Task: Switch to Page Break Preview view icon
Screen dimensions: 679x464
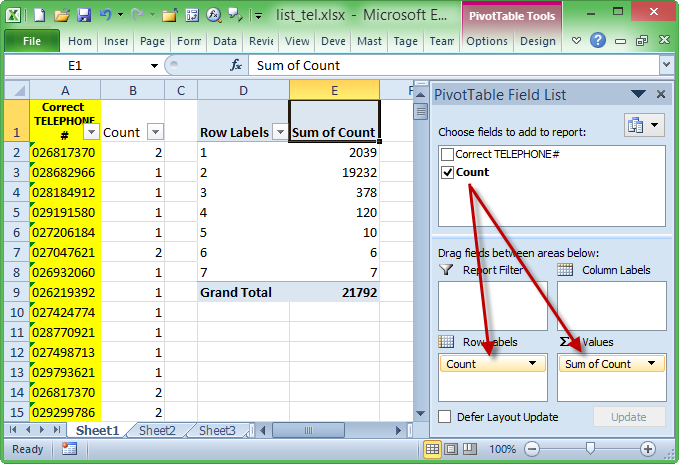Action: point(471,449)
